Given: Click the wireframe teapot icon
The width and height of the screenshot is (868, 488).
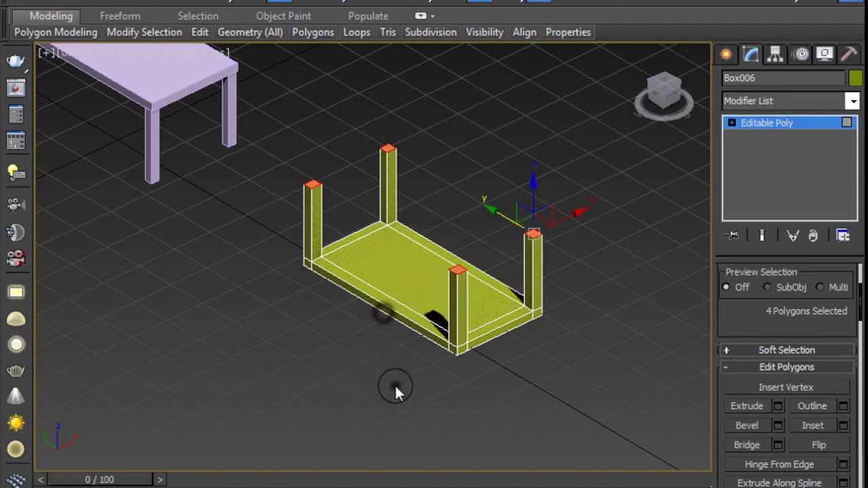Looking at the screenshot, I should pos(16,371).
